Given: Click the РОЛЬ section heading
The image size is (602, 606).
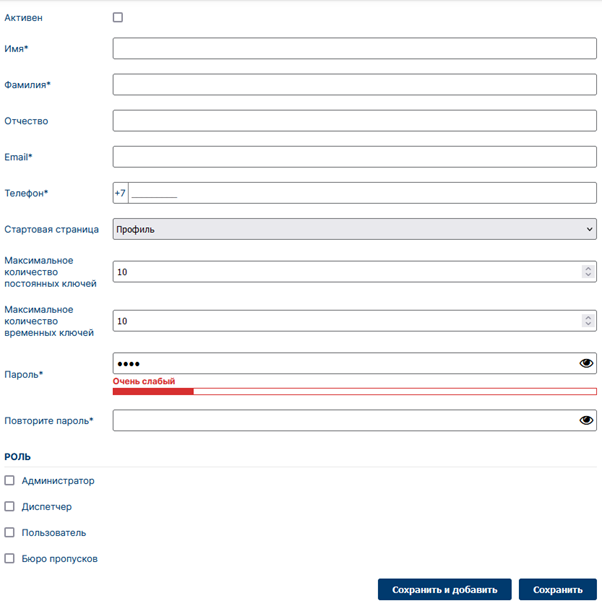Looking at the screenshot, I should point(17,457).
